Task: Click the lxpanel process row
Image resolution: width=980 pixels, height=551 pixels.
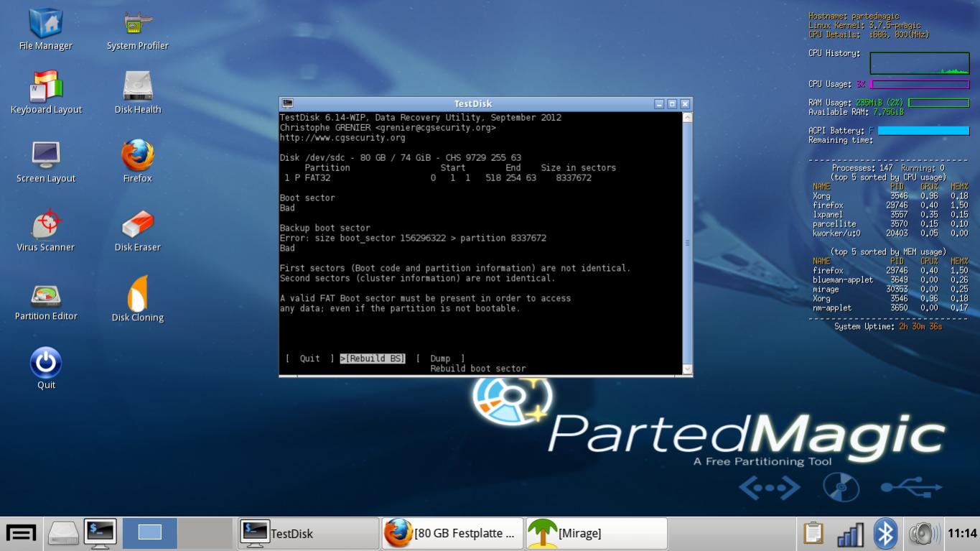Action: (890, 214)
